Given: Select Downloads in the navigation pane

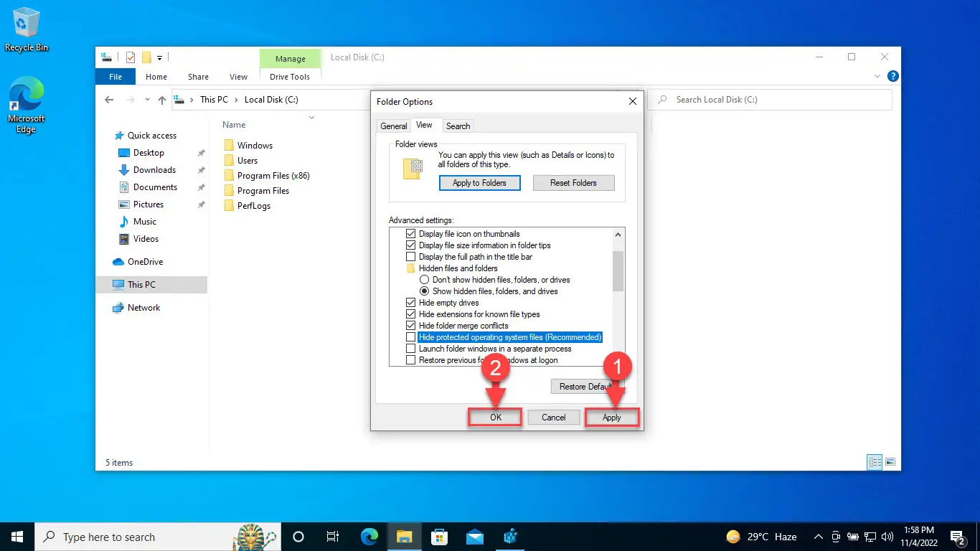Looking at the screenshot, I should (154, 170).
